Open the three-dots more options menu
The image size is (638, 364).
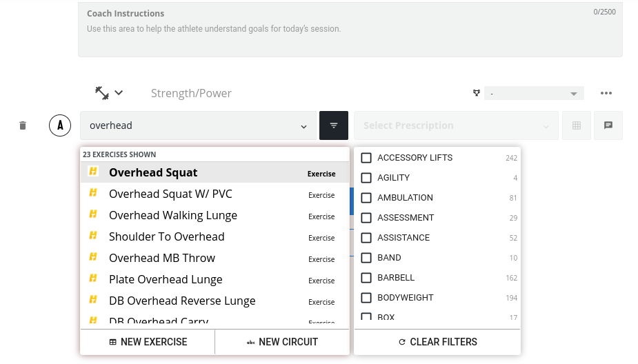606,93
